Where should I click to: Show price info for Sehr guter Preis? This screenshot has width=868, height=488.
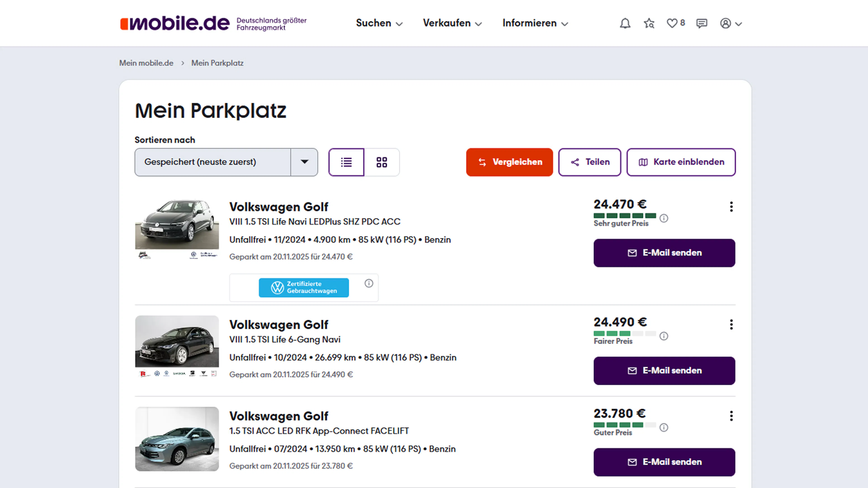point(664,218)
